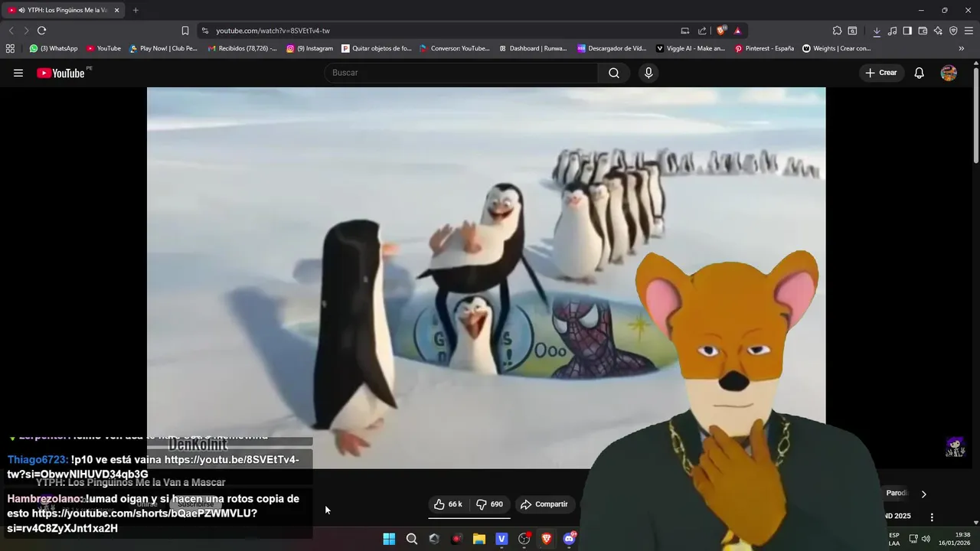Open the Crear button
The width and height of the screenshot is (980, 551).
880,73
